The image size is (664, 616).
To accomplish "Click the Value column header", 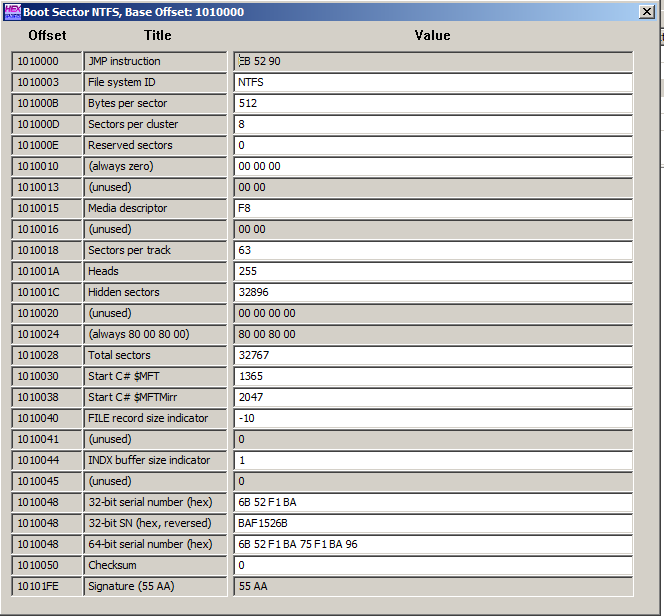I will tap(432, 36).
